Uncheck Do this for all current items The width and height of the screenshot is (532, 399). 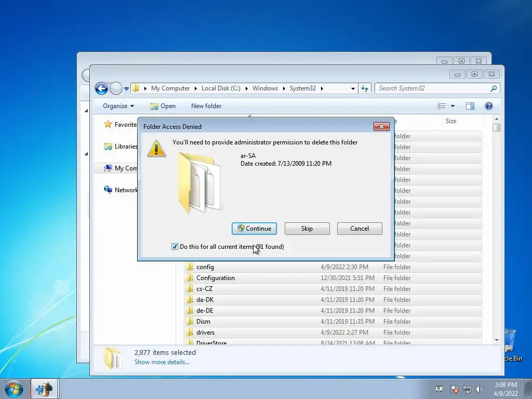pyautogui.click(x=175, y=247)
